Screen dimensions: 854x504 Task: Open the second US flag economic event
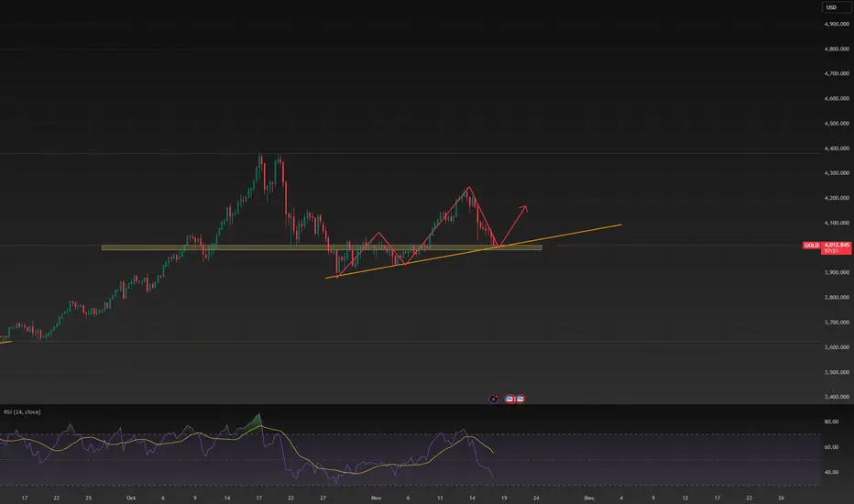520,399
